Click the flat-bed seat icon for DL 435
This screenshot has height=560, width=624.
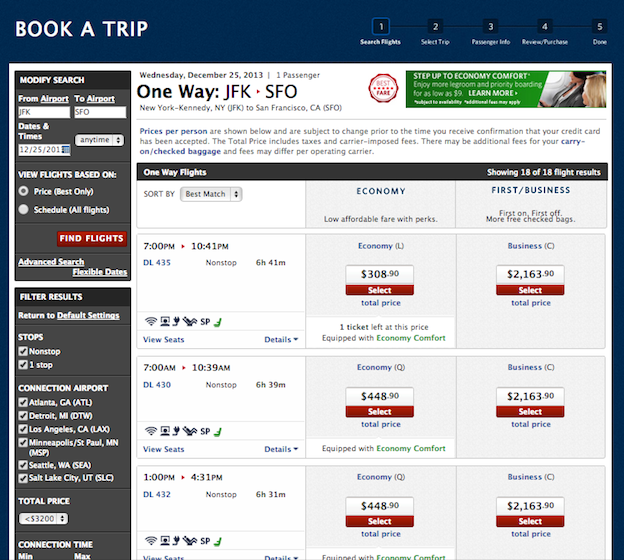(x=189, y=321)
